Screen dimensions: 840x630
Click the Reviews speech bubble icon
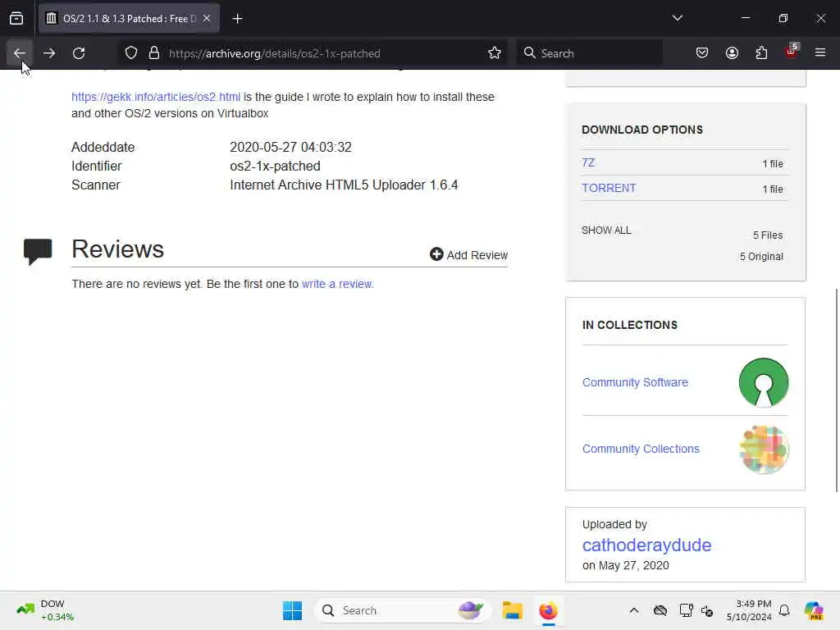[x=38, y=252]
